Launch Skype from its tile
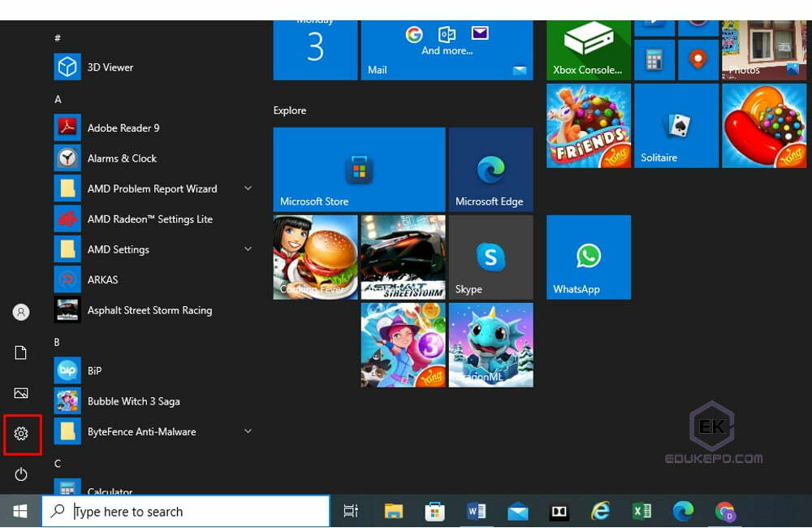This screenshot has height=528, width=812. [490, 257]
